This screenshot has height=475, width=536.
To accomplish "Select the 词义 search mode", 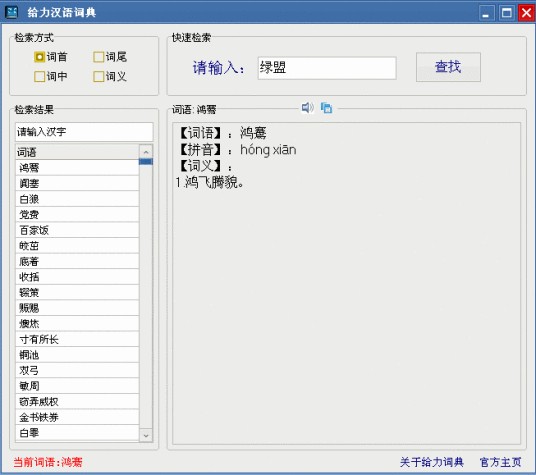I will point(110,76).
